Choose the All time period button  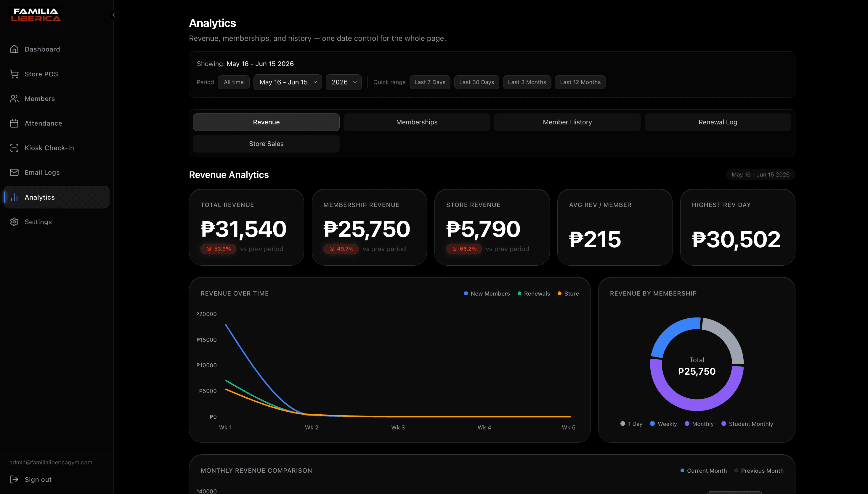click(234, 82)
